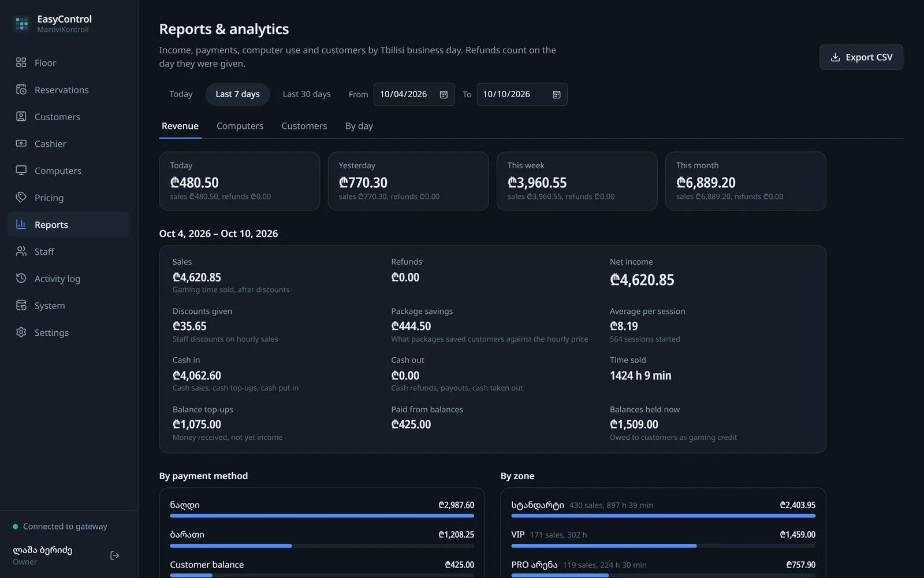This screenshot has height=578, width=924.
Task: Click the Reservations calendar-clock icon
Action: pyautogui.click(x=21, y=90)
